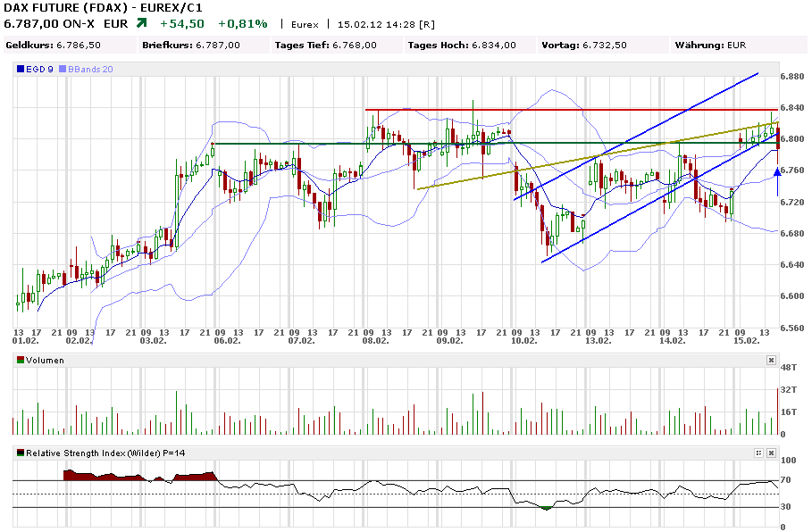Screen dimensions: 812x532
Task: Click the 07.02. date label
Action: [301, 340]
